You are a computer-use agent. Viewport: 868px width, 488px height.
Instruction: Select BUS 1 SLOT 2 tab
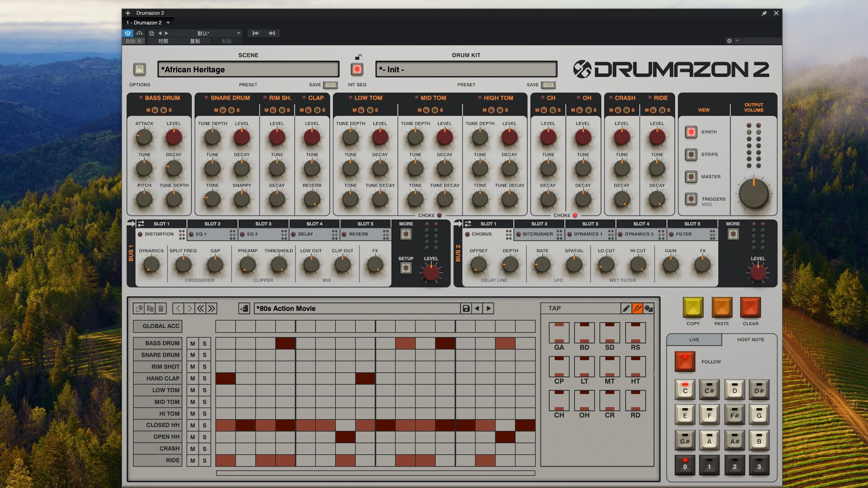point(212,224)
